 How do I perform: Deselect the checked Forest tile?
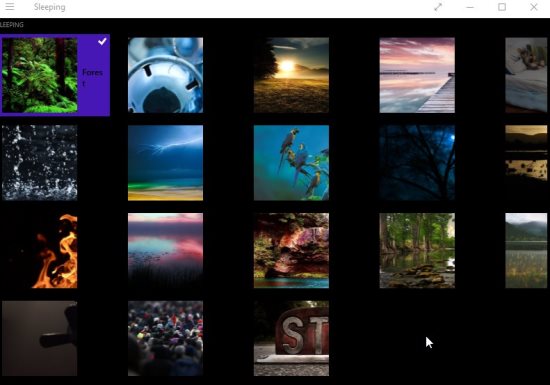point(102,41)
